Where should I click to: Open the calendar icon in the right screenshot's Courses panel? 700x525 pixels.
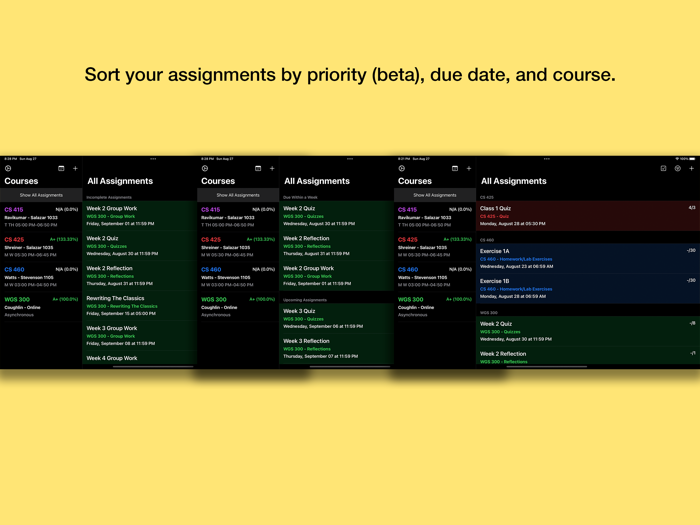click(x=455, y=168)
